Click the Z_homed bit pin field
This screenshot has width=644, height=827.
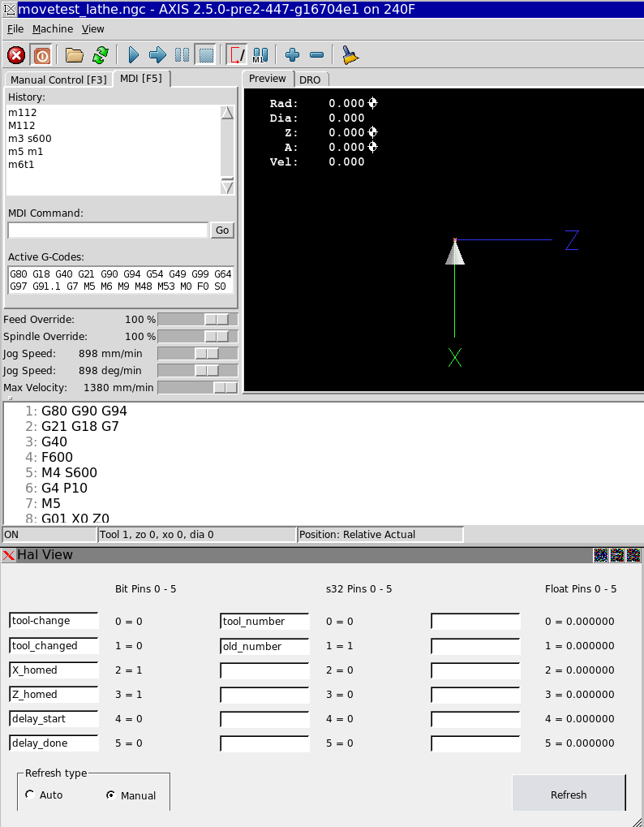point(54,694)
